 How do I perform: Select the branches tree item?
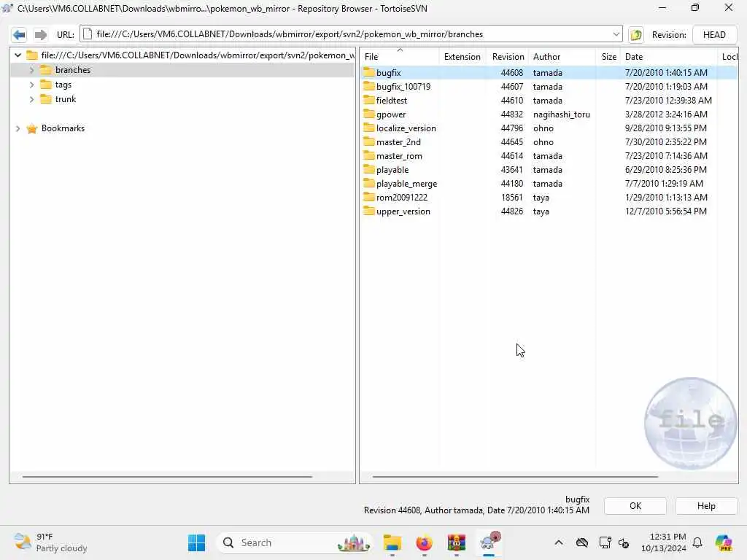click(72, 70)
